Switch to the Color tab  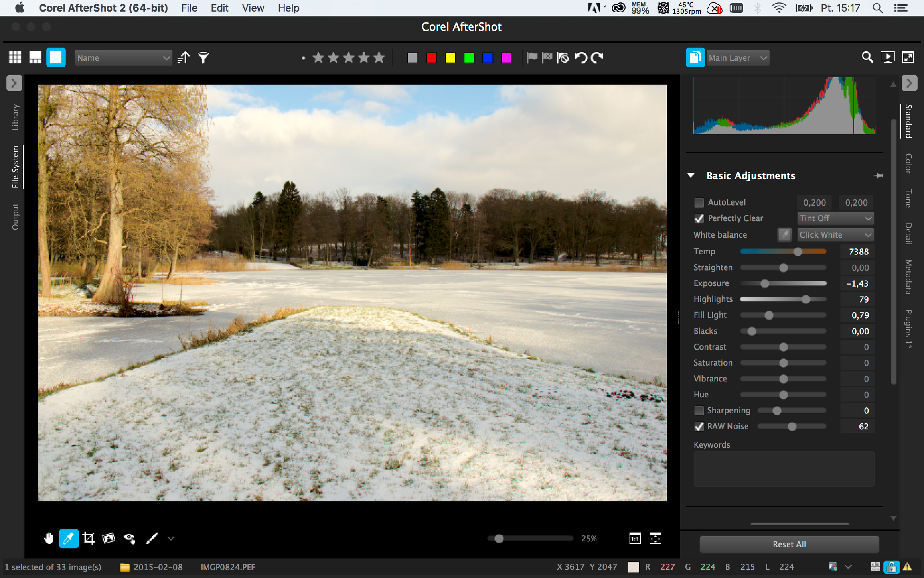coord(909,164)
